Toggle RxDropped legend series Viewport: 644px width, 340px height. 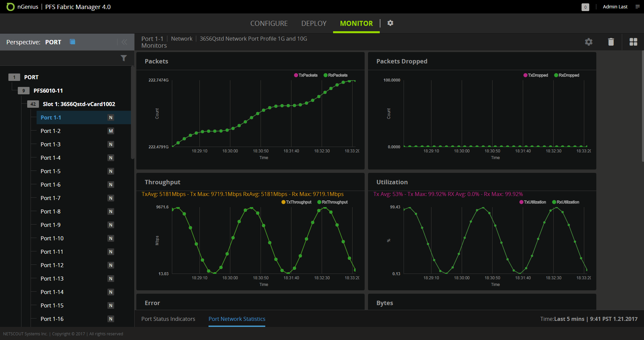(566, 75)
